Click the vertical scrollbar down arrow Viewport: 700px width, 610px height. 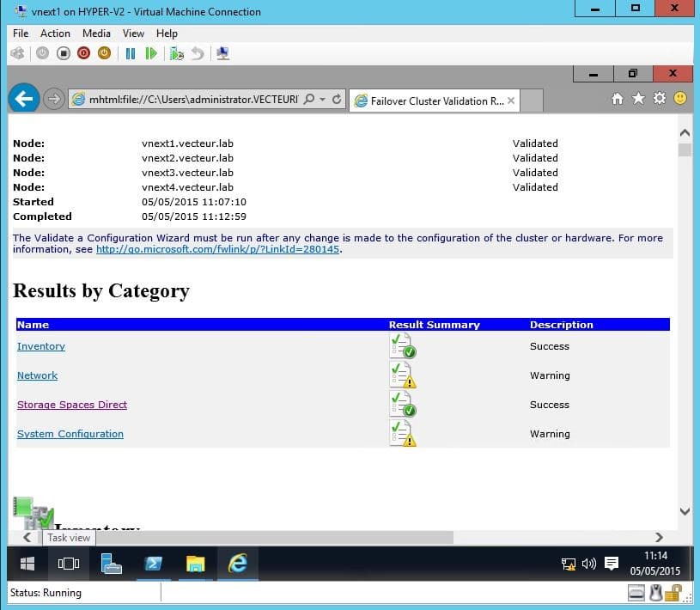coord(685,511)
